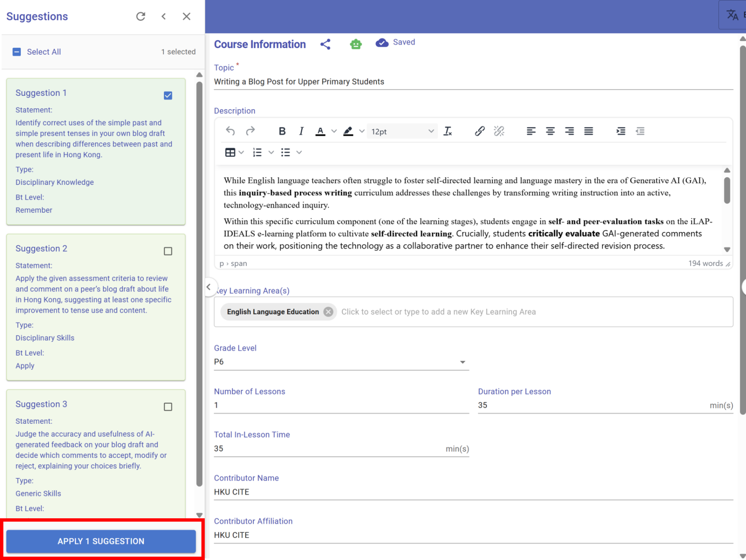Image resolution: width=746 pixels, height=560 pixels.
Task: Uncheck the Suggestion 1 checkbox
Action: click(168, 95)
